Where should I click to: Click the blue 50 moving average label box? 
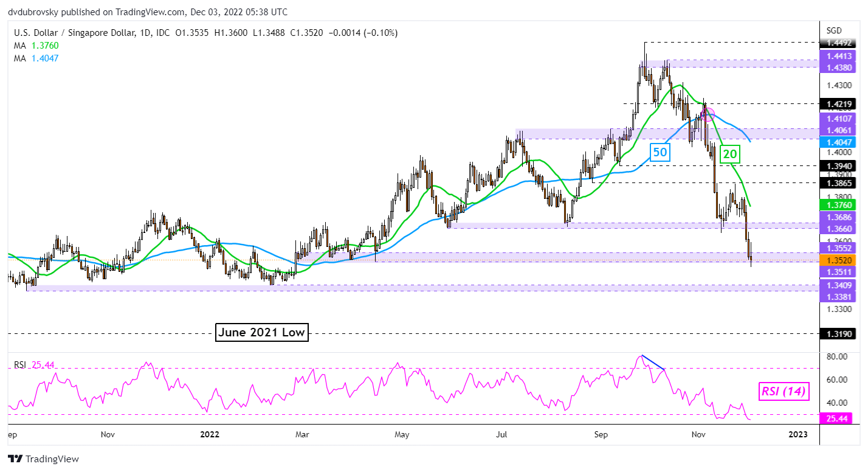coord(659,152)
